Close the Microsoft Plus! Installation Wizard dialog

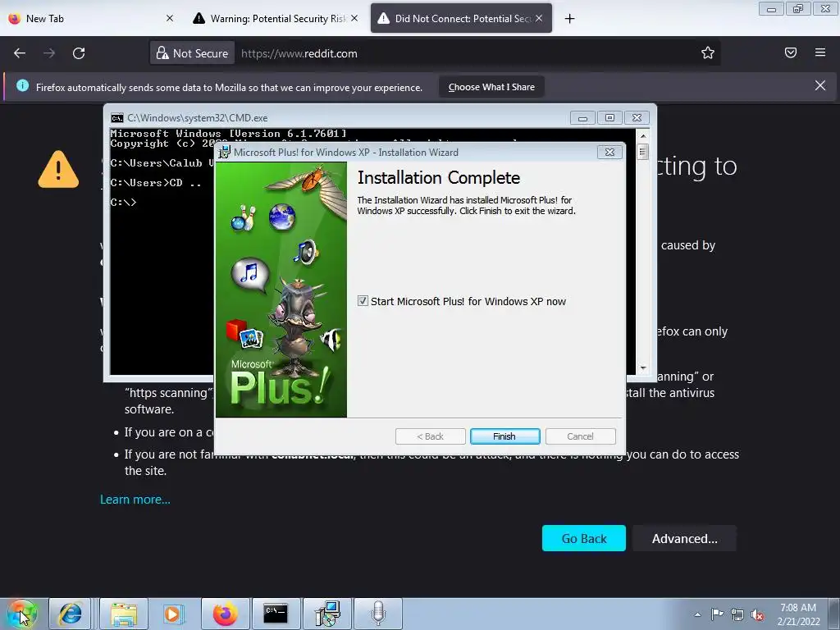point(609,152)
